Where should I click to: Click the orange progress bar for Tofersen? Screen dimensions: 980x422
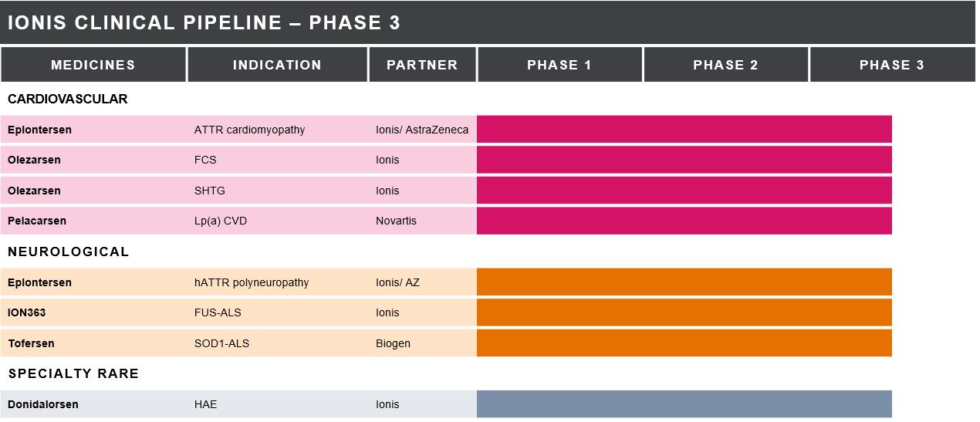[684, 343]
